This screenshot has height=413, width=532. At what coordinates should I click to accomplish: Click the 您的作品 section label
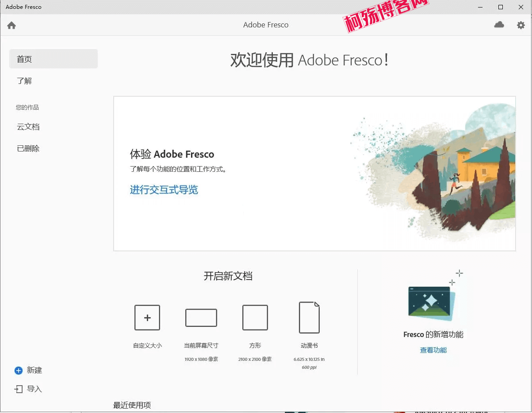click(27, 107)
